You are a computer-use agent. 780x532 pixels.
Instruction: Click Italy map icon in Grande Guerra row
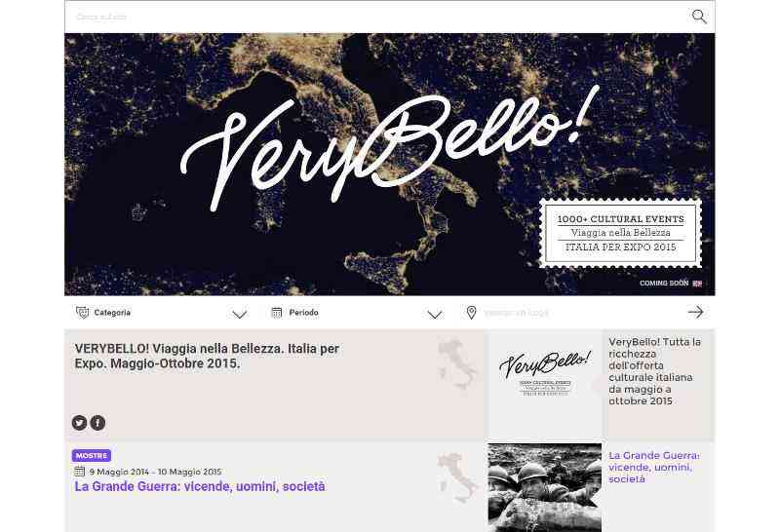click(x=456, y=477)
